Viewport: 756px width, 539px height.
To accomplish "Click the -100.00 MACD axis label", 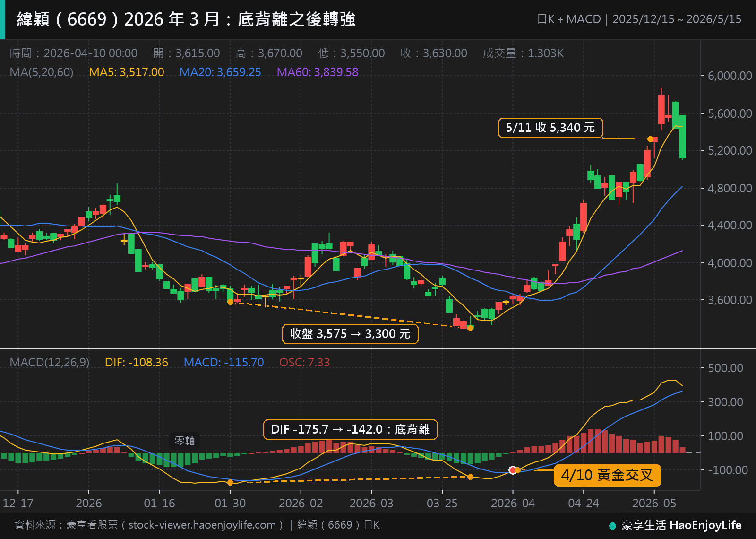I will coord(728,470).
